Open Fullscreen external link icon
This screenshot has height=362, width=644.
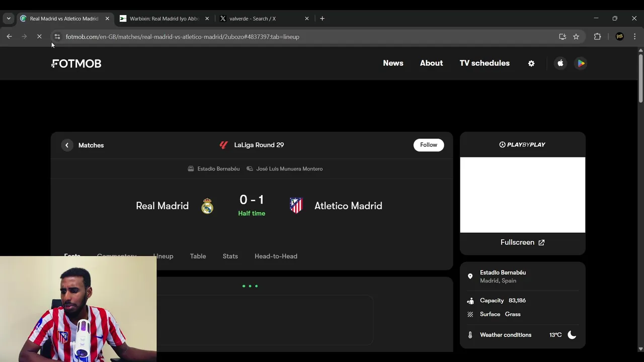pos(541,242)
